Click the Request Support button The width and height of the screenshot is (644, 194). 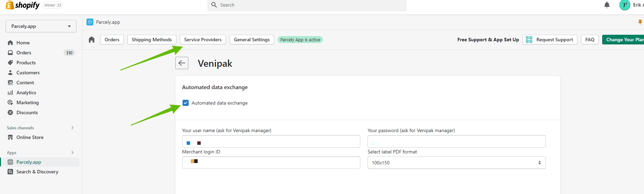click(550, 40)
